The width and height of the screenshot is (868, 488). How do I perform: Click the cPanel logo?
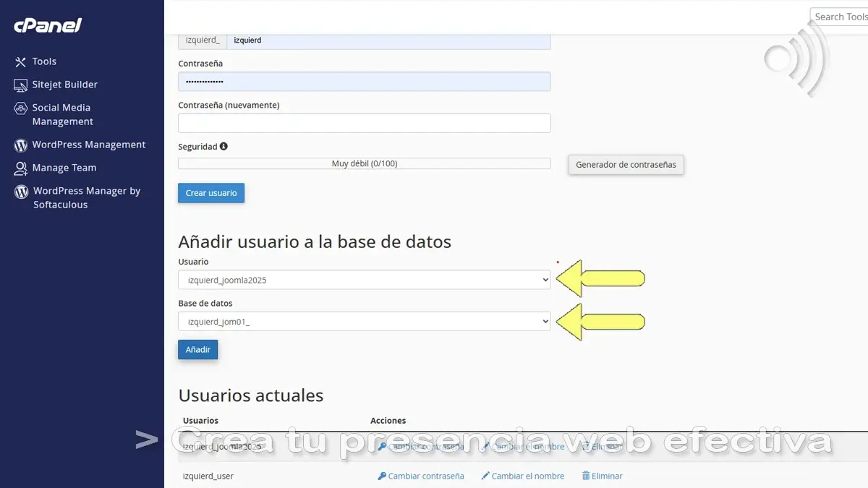pos(48,26)
